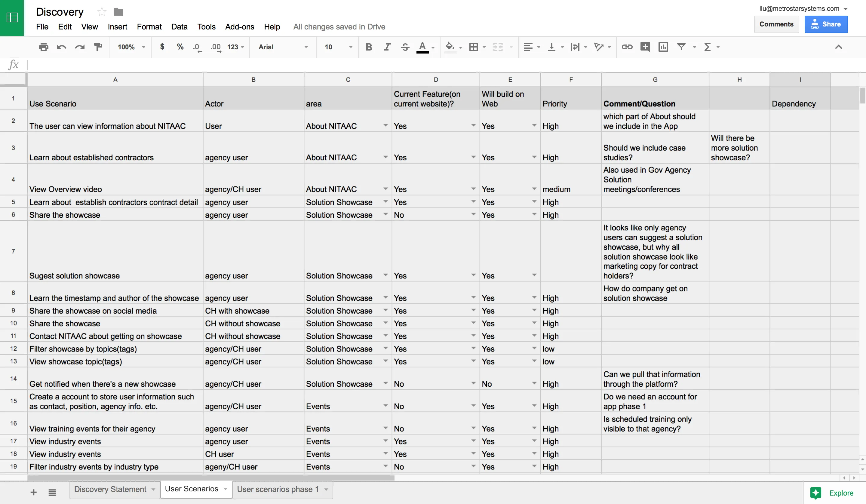Open the Arial font dropdown
The width and height of the screenshot is (866, 504).
coord(283,47)
